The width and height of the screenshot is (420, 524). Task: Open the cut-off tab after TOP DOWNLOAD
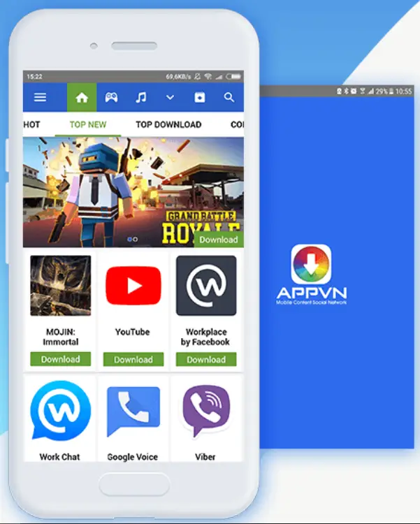tap(237, 124)
